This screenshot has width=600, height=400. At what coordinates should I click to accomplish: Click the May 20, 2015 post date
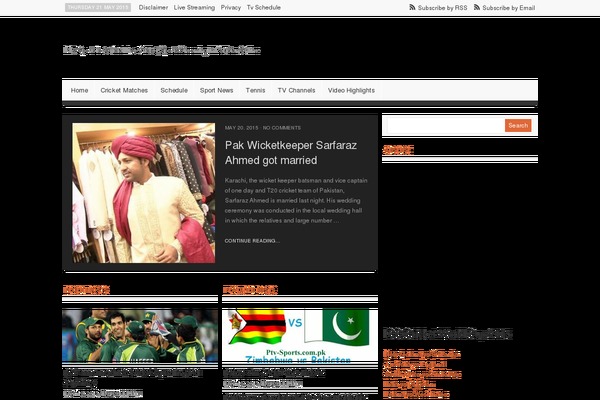click(x=241, y=128)
